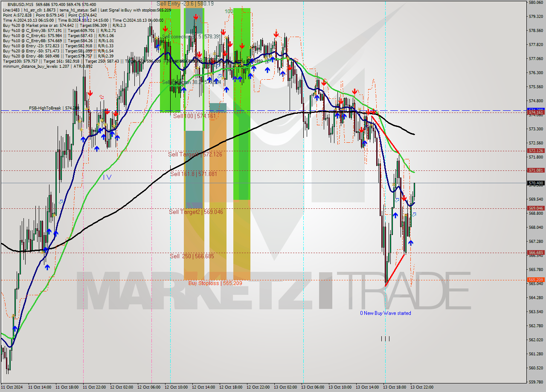The image size is (546, 392).
Task: Select the 'FSB-HighToBreak | 574.288' label
Action: [54, 108]
